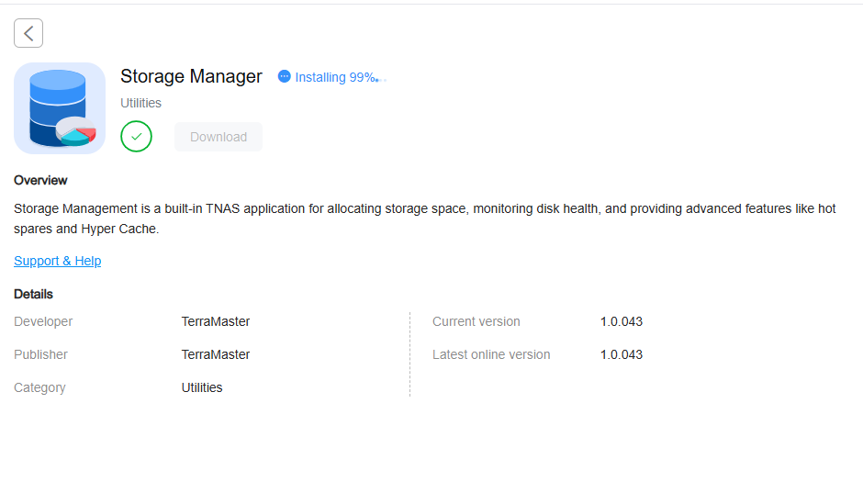Click the Latest online version number
863x504 pixels.
point(622,354)
